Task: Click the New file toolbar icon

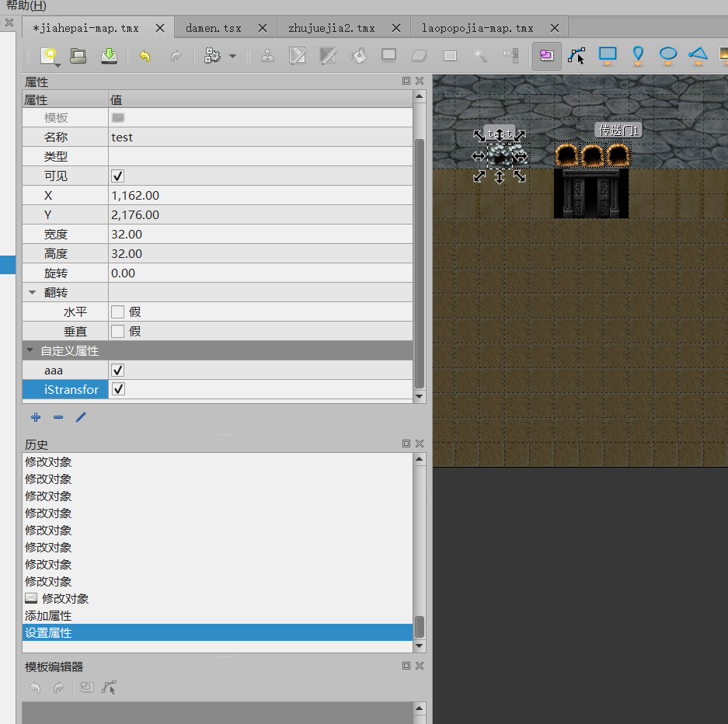Action: pos(49,56)
